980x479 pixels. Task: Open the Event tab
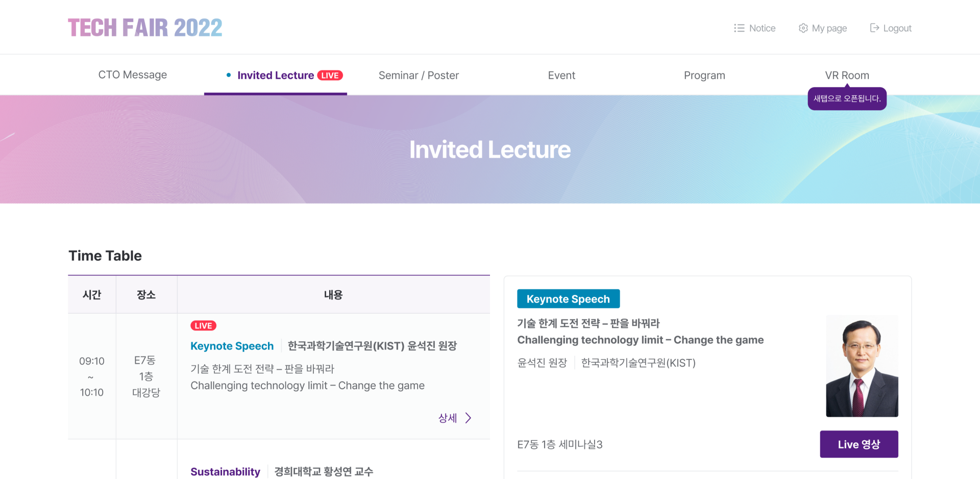click(561, 75)
